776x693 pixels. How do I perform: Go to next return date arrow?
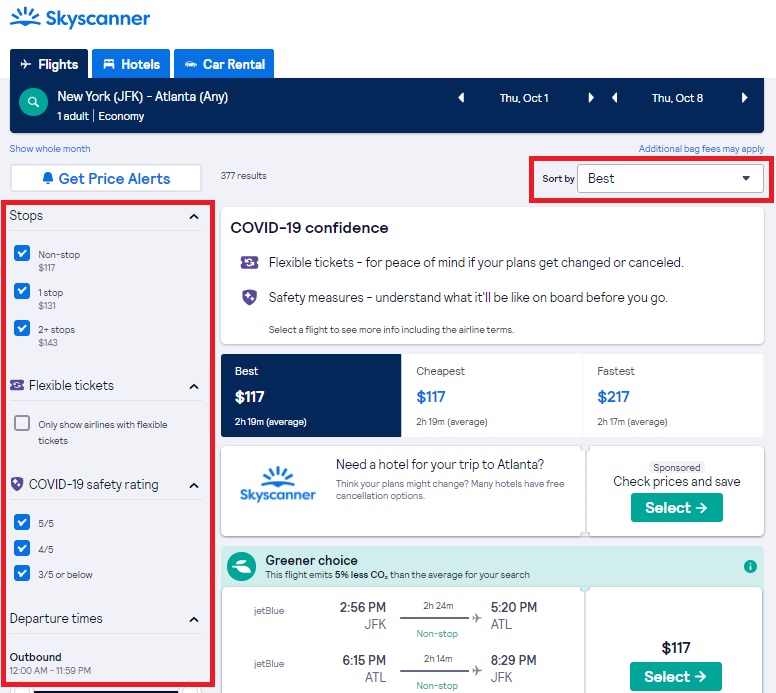(x=744, y=98)
